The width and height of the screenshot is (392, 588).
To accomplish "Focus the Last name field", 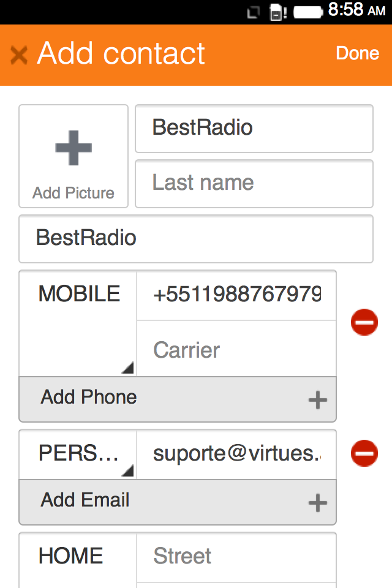I will (254, 183).
